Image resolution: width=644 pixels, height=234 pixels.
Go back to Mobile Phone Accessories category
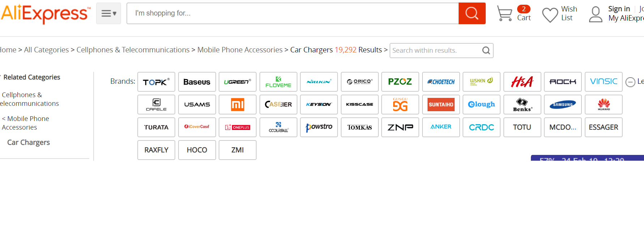click(x=25, y=123)
